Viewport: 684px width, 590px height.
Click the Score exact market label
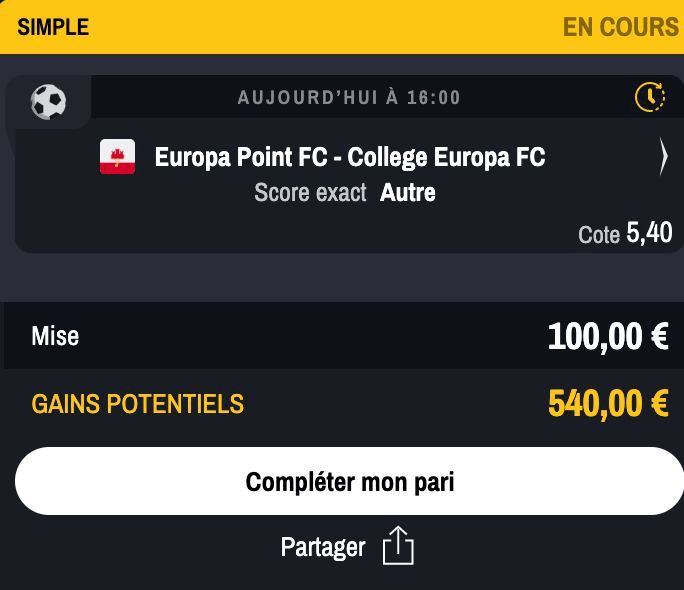pyautogui.click(x=310, y=192)
